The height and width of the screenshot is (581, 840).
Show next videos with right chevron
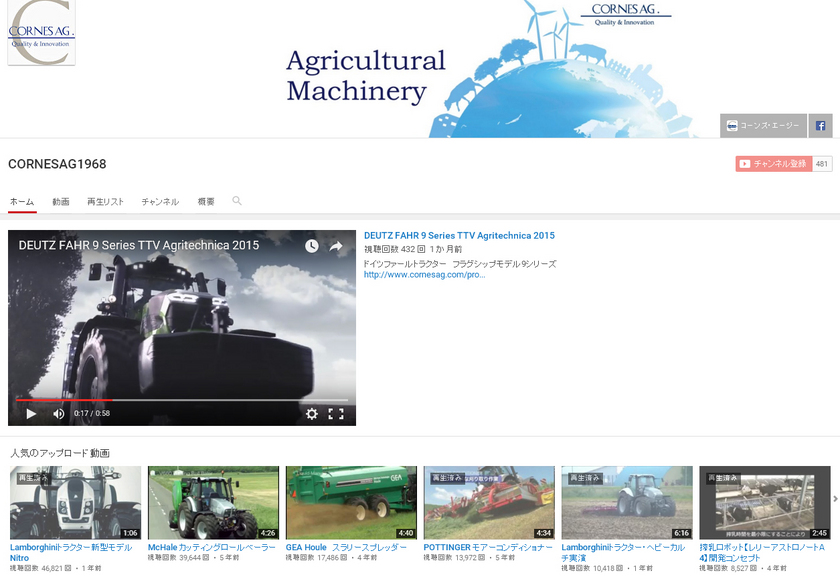click(x=835, y=499)
